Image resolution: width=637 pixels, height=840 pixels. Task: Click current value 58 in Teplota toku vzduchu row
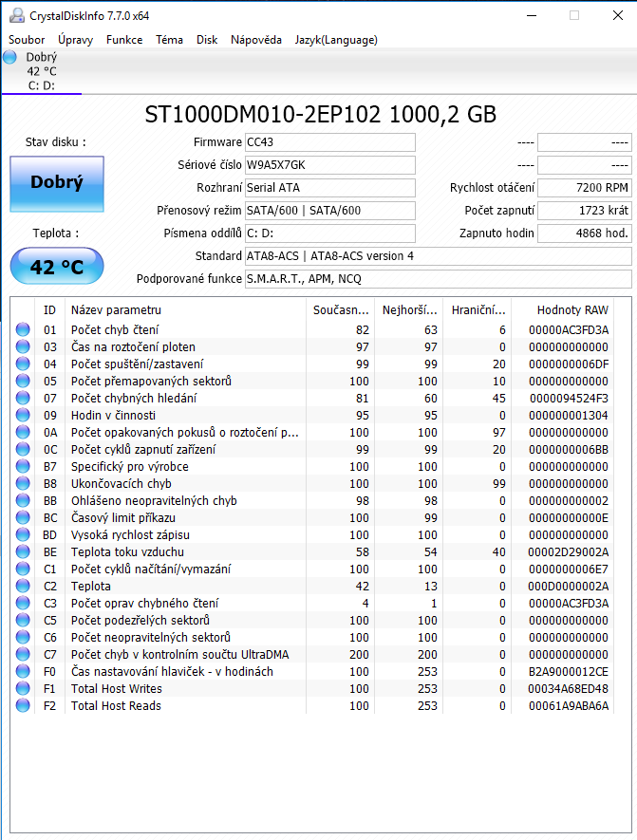point(362,552)
